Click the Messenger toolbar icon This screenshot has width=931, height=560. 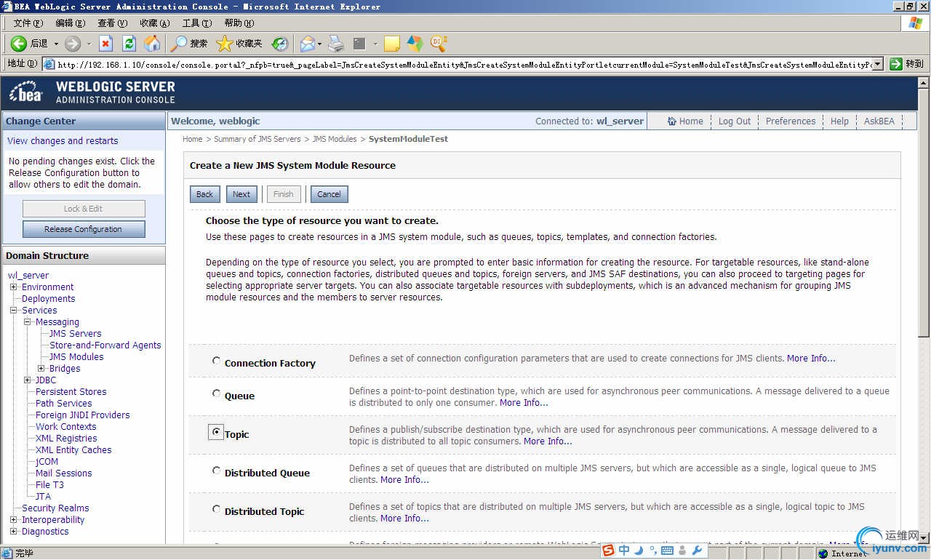pyautogui.click(x=415, y=44)
